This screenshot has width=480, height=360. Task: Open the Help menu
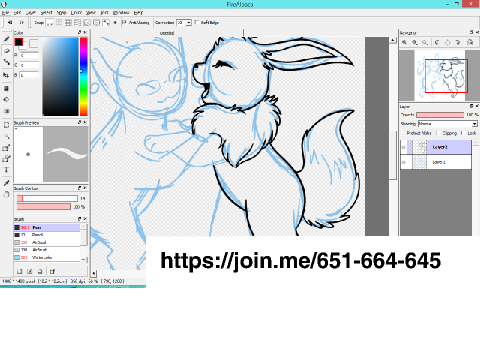click(x=138, y=13)
